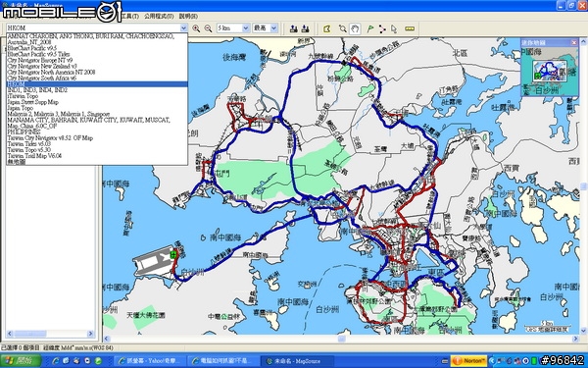588x368 pixels.
Task: Choose City Navigator New Zealand v3
Action: (97, 66)
